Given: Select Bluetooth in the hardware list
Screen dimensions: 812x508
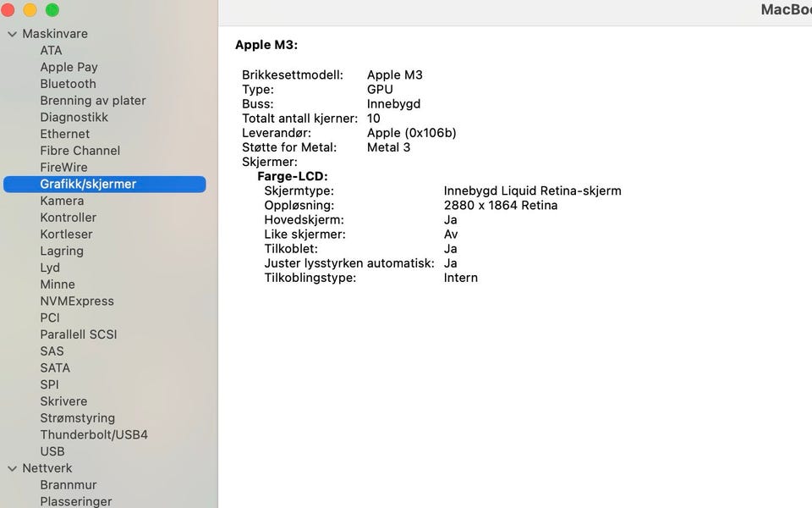Looking at the screenshot, I should (x=68, y=84).
